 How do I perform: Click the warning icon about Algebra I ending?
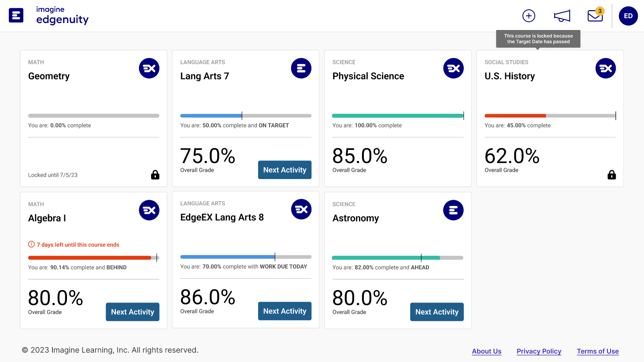[x=31, y=244]
